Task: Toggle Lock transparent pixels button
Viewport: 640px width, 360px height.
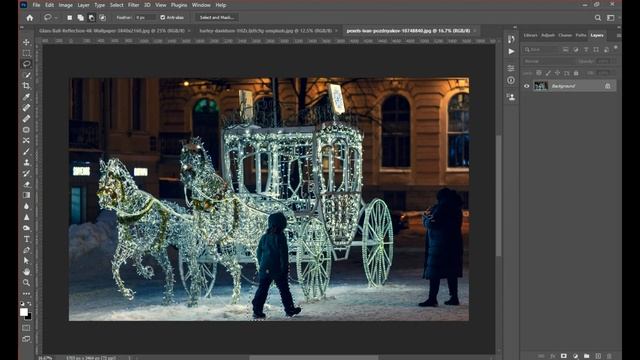Action: [x=539, y=73]
